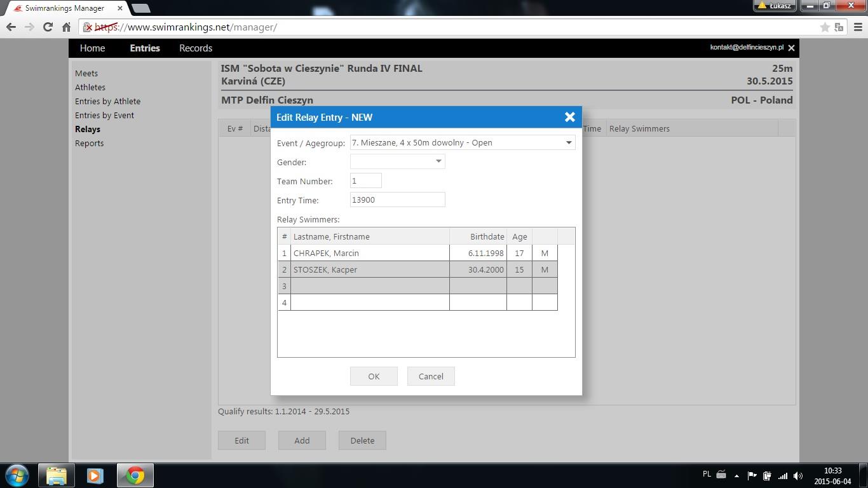The height and width of the screenshot is (488, 868).
Task: Click the Lastname, Firstname column header
Action: pyautogui.click(x=370, y=236)
